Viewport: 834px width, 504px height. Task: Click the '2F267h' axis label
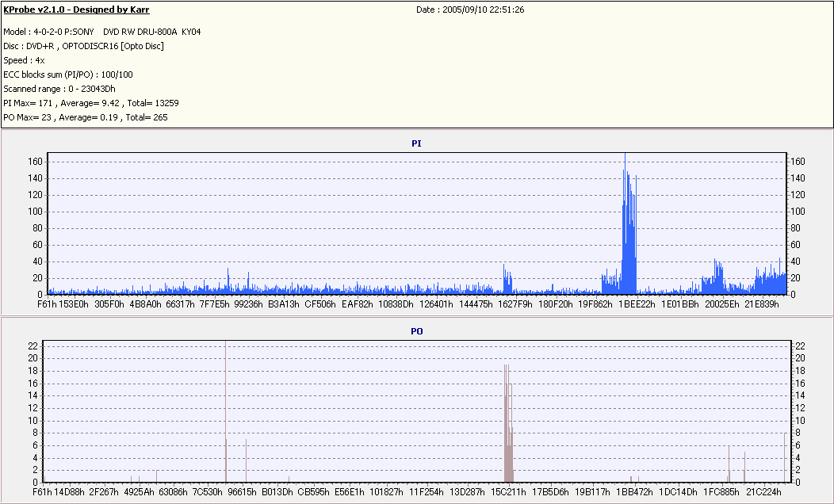(104, 492)
